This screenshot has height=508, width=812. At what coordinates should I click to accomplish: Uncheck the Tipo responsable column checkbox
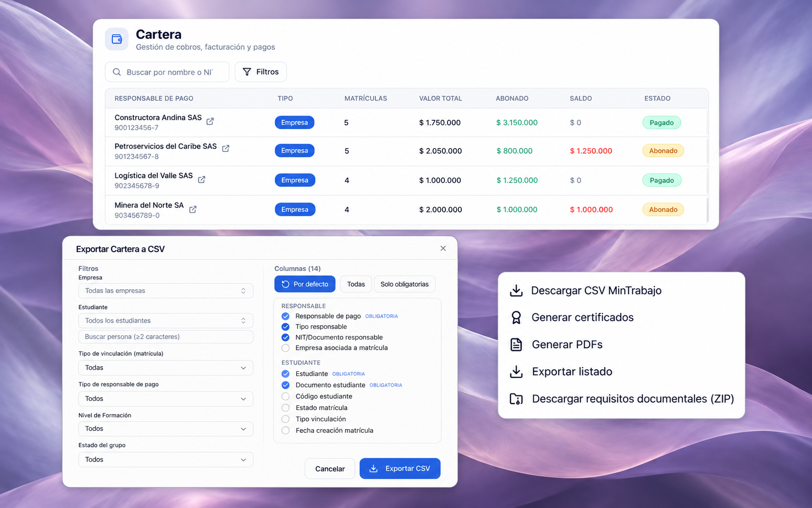point(286,327)
